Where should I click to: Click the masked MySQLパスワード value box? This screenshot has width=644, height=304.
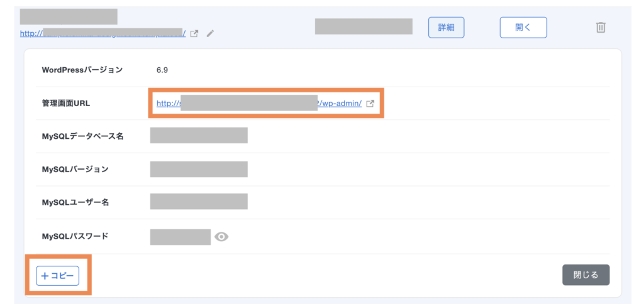point(180,237)
